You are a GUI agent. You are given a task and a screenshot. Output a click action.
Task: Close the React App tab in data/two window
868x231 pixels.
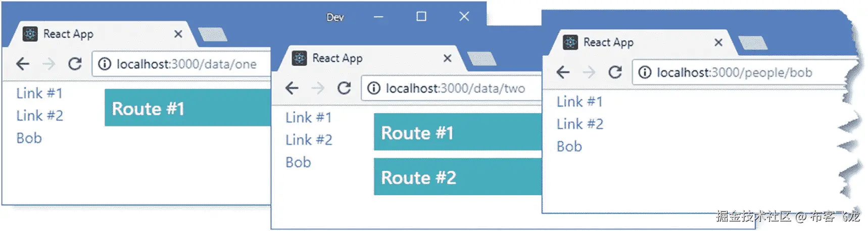point(447,58)
